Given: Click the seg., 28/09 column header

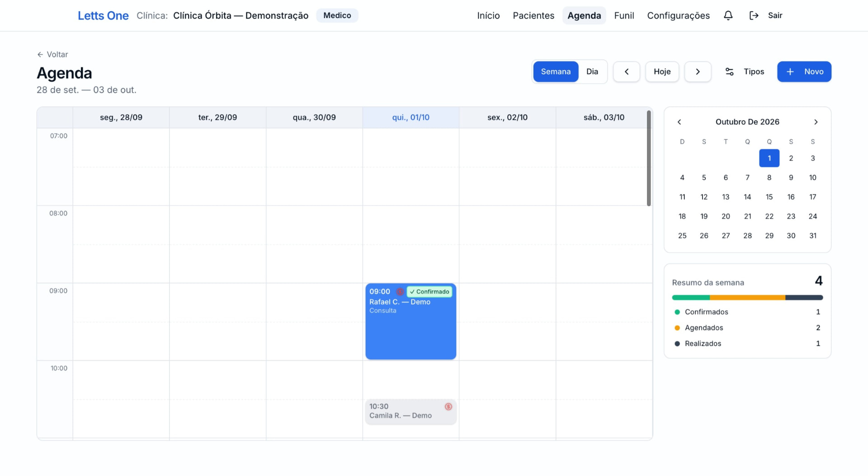Looking at the screenshot, I should 121,118.
